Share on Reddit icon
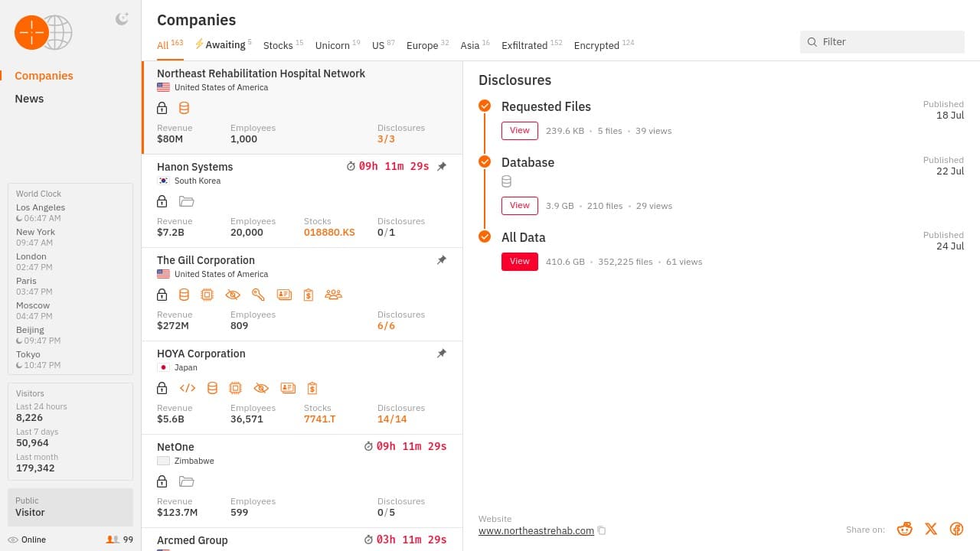This screenshot has width=980, height=551. [x=905, y=529]
